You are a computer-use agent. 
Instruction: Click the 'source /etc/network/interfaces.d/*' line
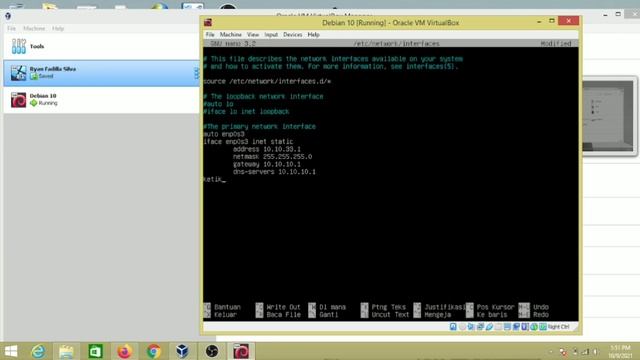pos(267,82)
